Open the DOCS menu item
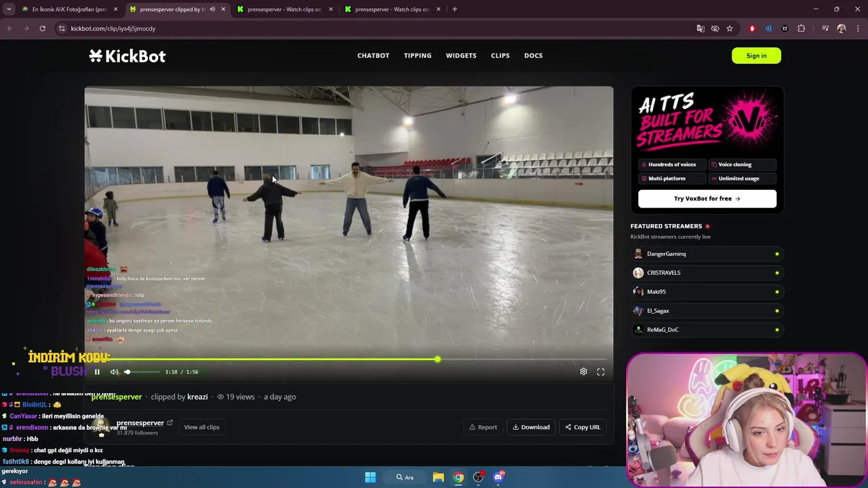Image resolution: width=868 pixels, height=488 pixels. [533, 56]
